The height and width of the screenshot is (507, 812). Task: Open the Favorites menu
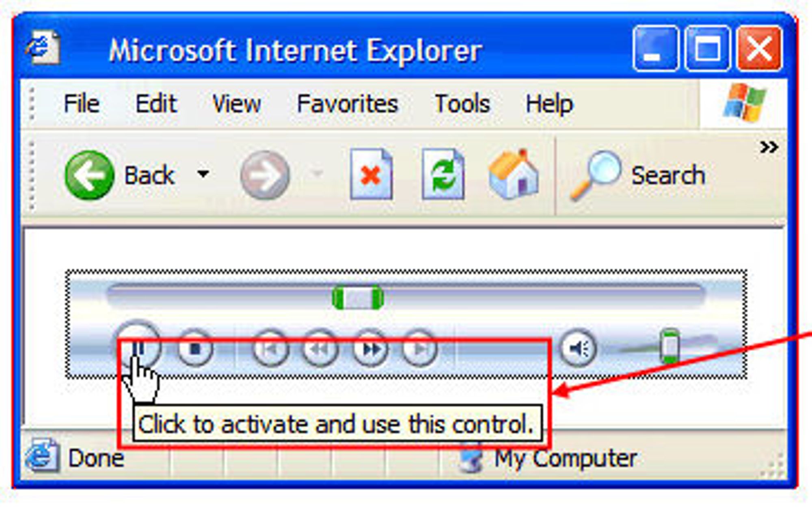point(348,104)
